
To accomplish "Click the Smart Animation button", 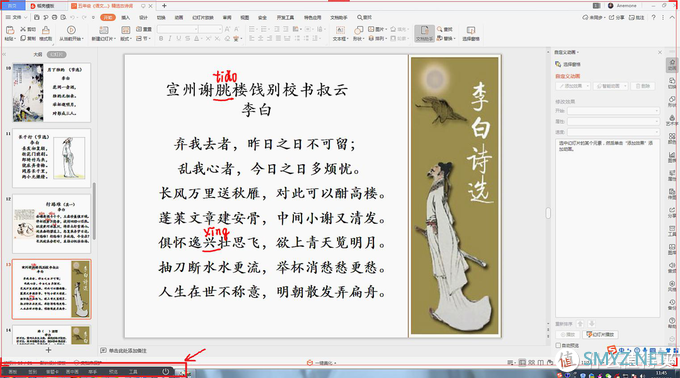I will point(611,86).
